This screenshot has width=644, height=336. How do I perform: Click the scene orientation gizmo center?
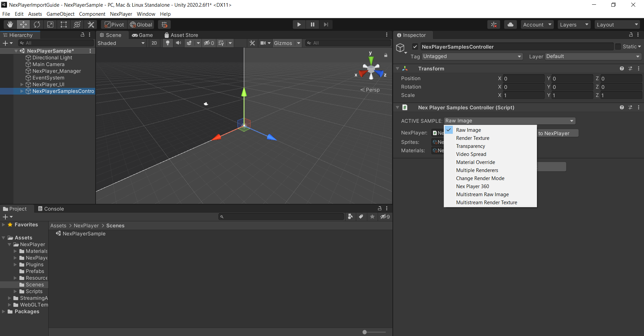pyautogui.click(x=371, y=69)
